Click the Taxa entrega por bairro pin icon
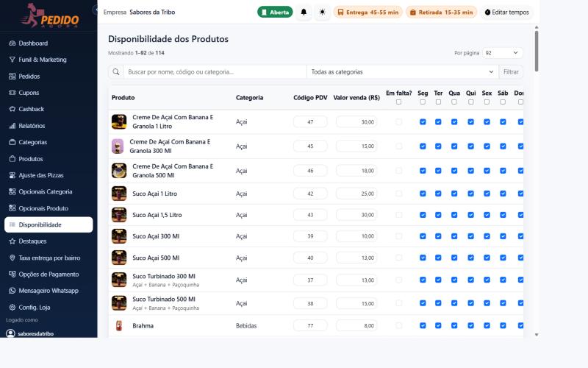 click(12, 258)
